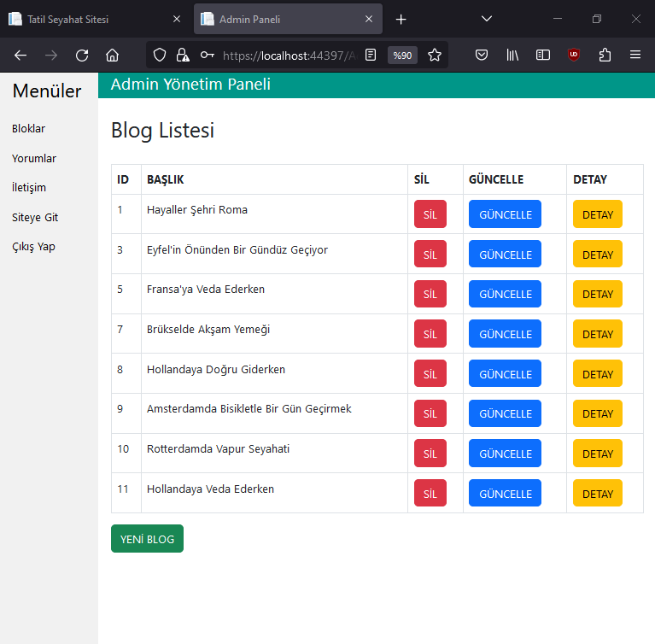This screenshot has height=644, width=655.
Task: Toggle the sidebar view icon
Action: point(542,55)
